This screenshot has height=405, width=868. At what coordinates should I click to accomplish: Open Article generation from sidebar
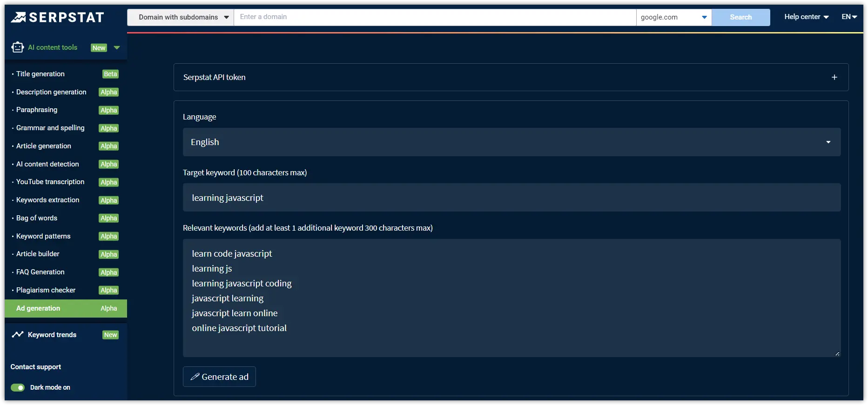(44, 146)
